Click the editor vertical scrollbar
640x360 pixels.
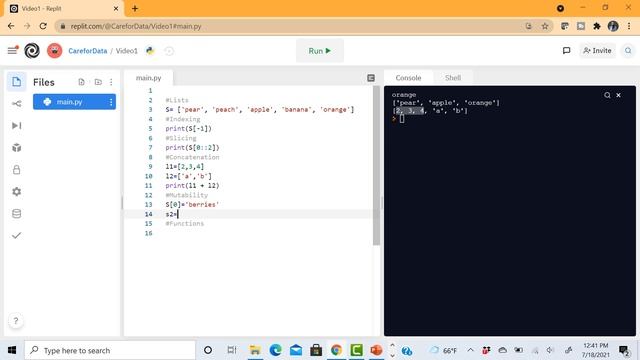click(x=376, y=166)
